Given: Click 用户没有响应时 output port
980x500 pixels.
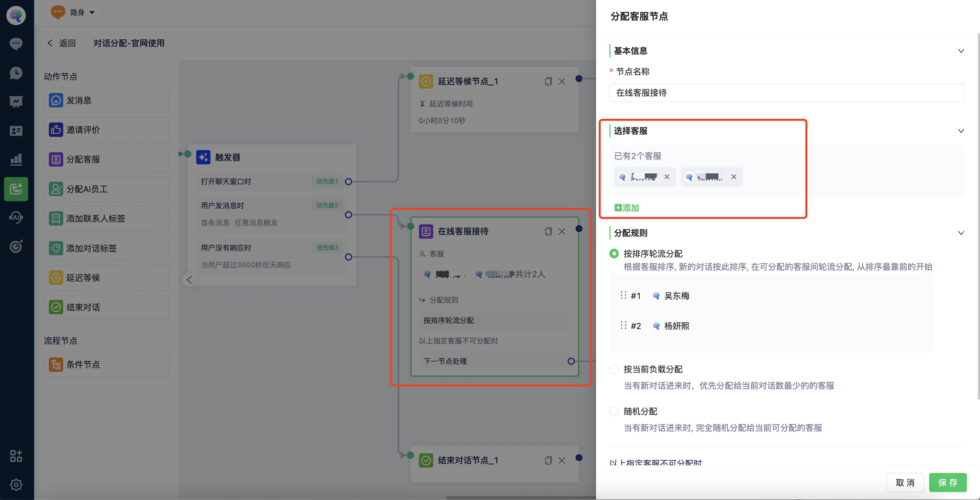Looking at the screenshot, I should point(348,257).
